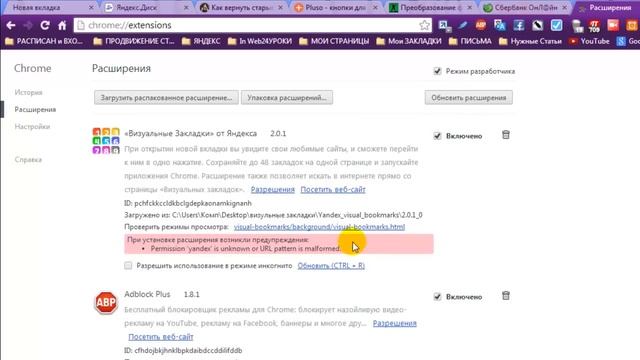Image resolution: width=640 pixels, height=360 pixels.
Task: Click the blue pen extension icon in toolbar
Action: 462,25
